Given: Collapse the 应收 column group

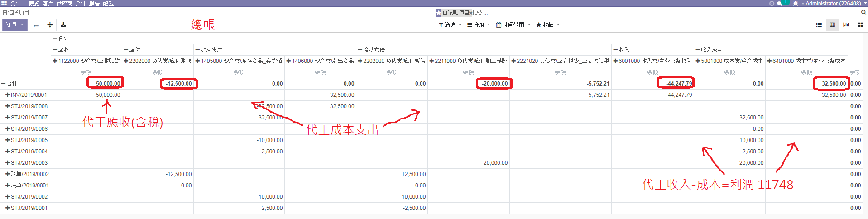Looking at the screenshot, I should click(x=61, y=50).
